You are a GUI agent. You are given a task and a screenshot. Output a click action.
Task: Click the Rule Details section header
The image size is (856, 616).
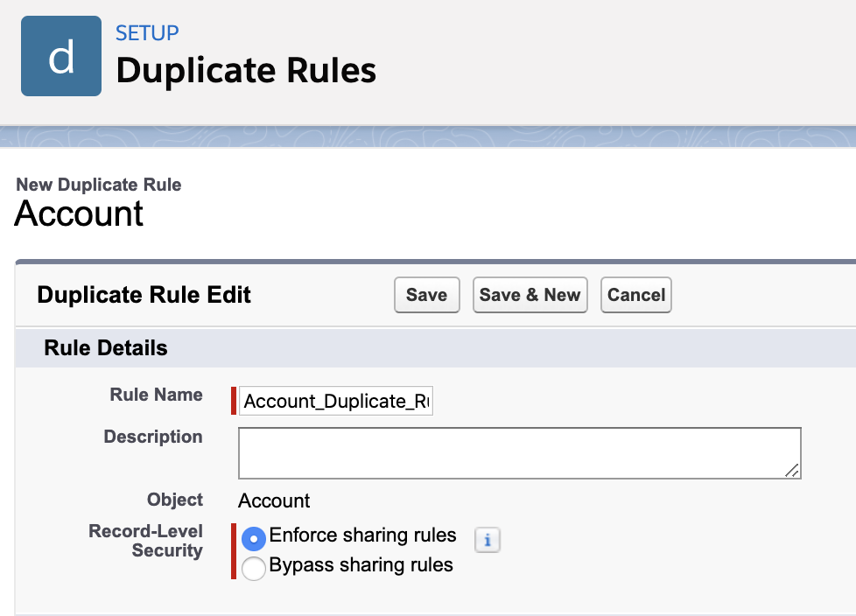[106, 348]
